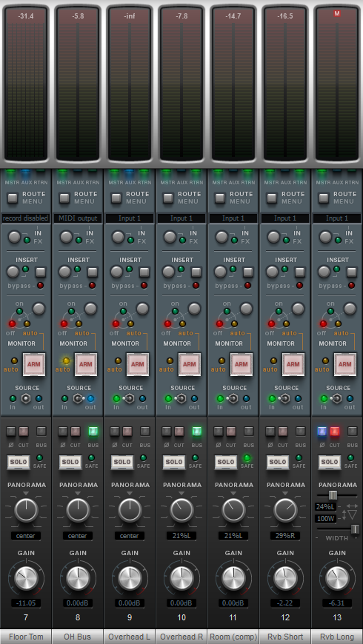Select the Overhead L channel name tab
This screenshot has height=644, width=363.
tap(130, 637)
